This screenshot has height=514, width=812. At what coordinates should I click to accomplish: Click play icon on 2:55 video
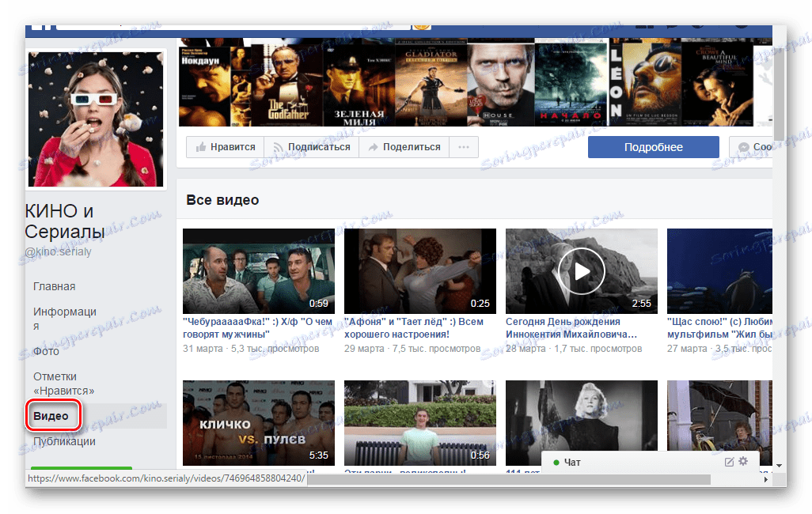[581, 270]
